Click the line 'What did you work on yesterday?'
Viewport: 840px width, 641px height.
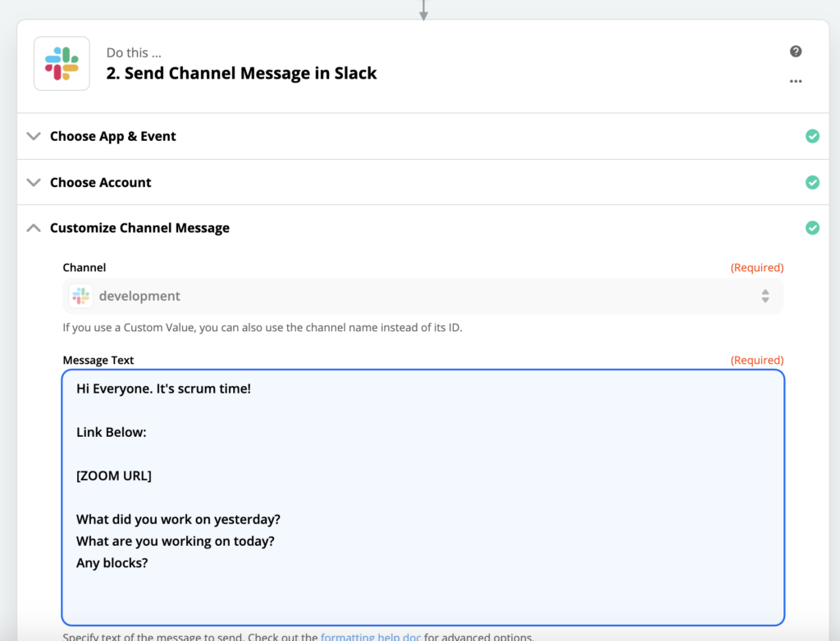178,520
